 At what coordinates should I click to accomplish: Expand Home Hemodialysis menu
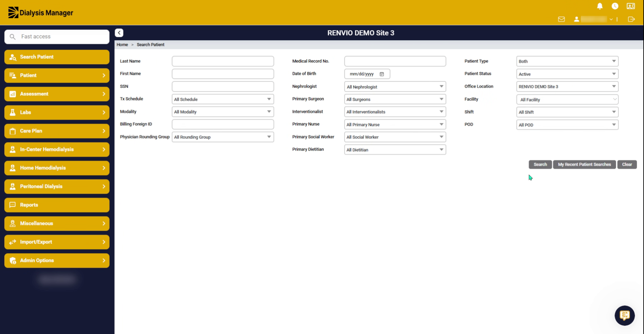coord(57,168)
